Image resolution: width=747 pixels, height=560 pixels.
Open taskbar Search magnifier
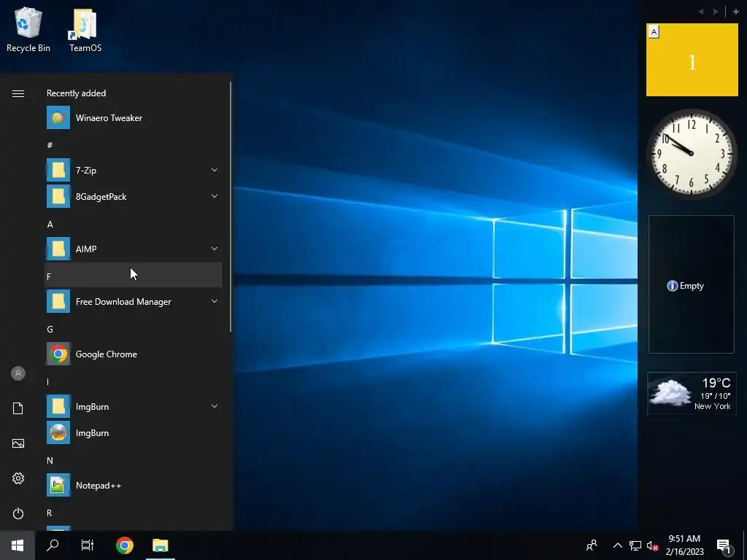53,545
